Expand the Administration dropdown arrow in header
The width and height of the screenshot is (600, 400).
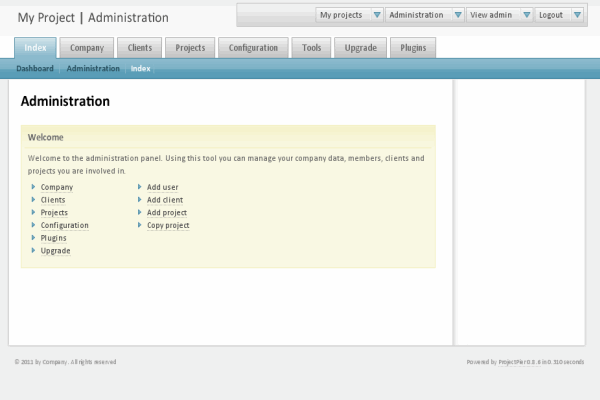coord(457,15)
